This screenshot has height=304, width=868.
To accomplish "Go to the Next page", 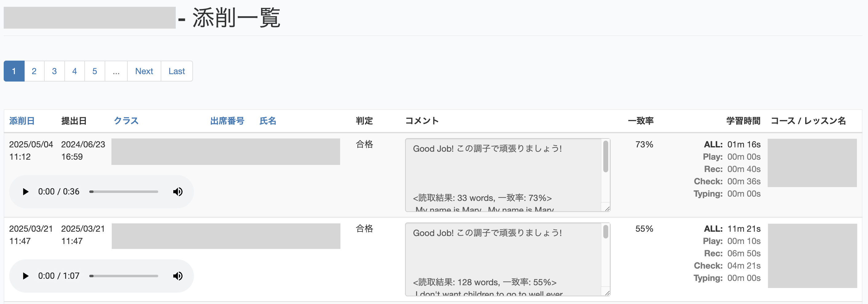I will tap(144, 71).
